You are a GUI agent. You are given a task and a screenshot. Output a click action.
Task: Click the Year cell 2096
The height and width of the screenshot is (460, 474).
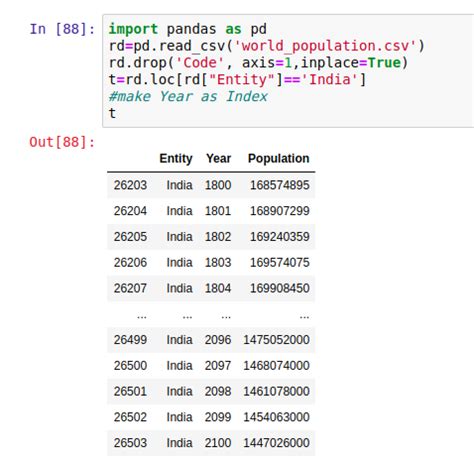218,340
